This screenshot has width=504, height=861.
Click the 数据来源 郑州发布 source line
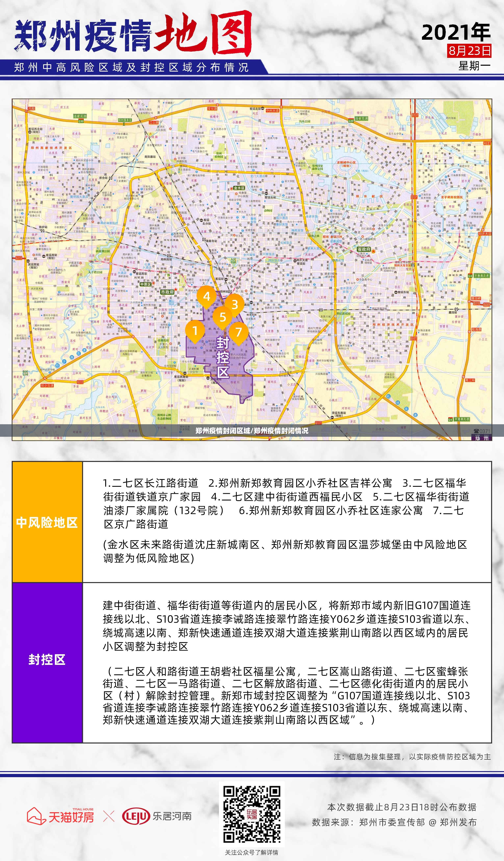tap(394, 822)
